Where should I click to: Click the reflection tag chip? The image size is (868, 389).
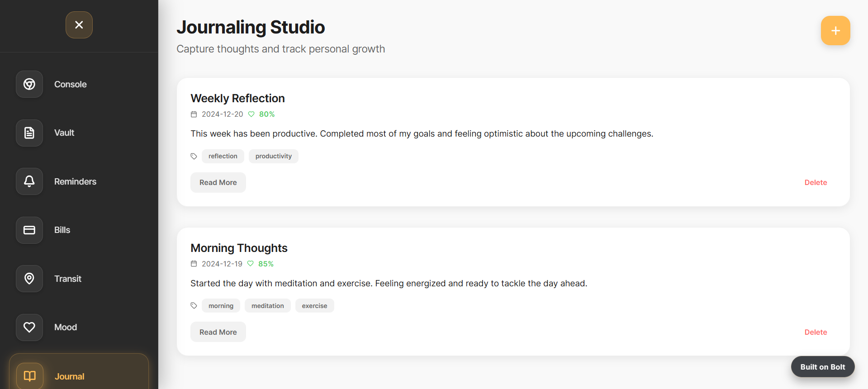click(x=223, y=157)
